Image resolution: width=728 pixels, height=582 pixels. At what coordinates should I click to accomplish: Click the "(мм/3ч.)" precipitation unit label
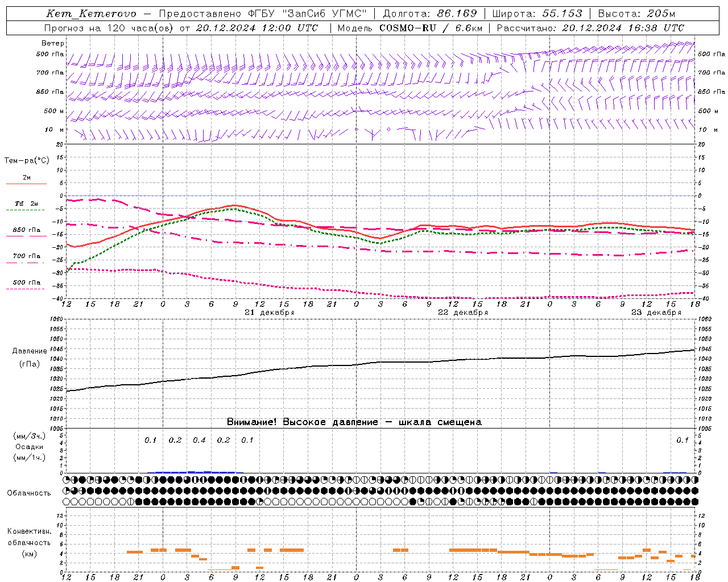(x=29, y=436)
